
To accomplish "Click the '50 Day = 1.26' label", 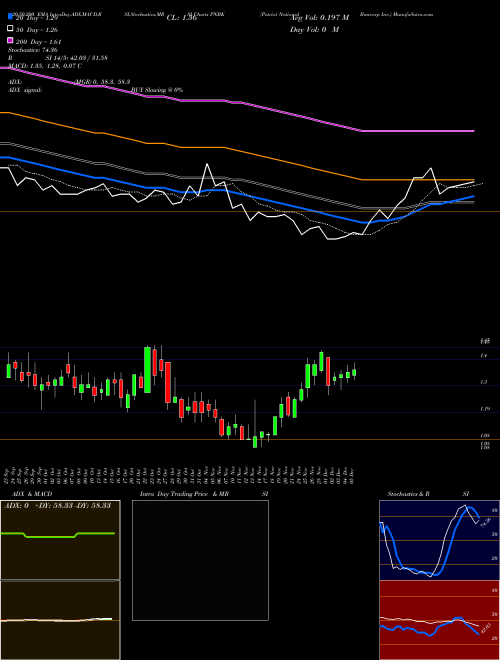I will (x=37, y=30).
